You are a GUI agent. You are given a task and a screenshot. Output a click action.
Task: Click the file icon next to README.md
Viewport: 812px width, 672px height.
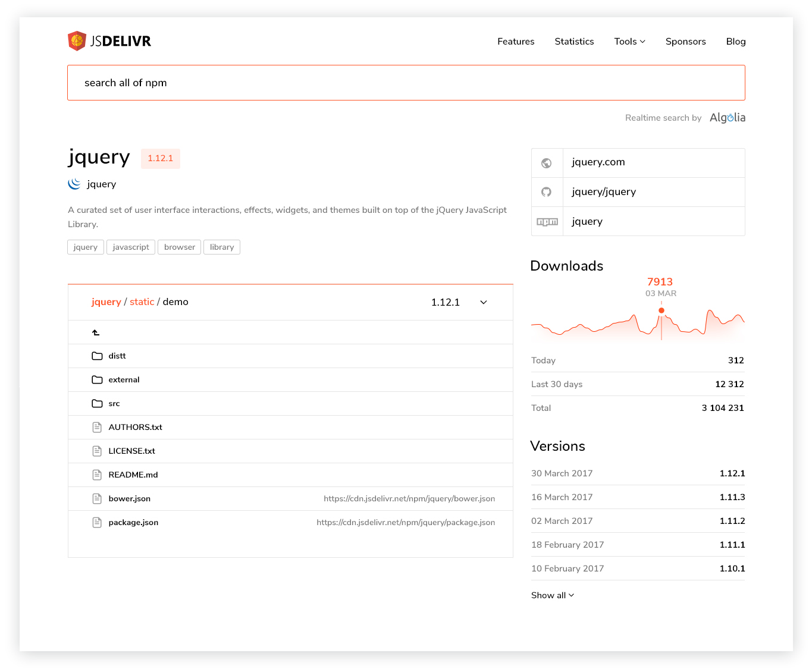coord(97,475)
